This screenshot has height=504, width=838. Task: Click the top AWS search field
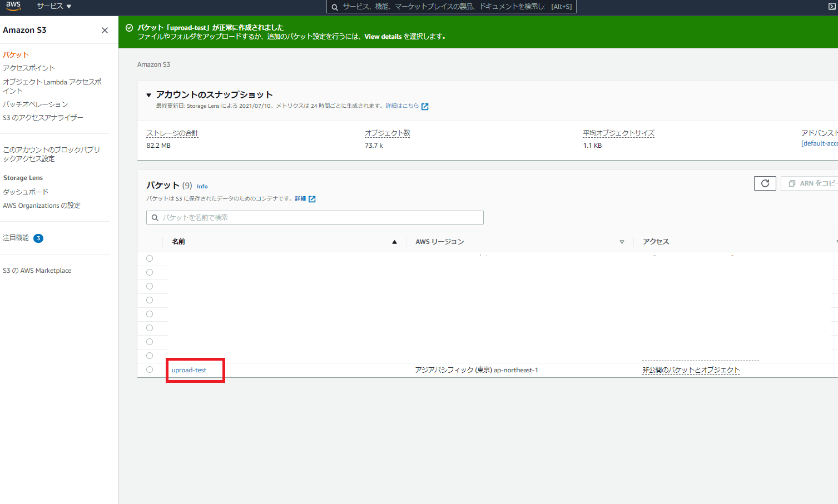(451, 7)
